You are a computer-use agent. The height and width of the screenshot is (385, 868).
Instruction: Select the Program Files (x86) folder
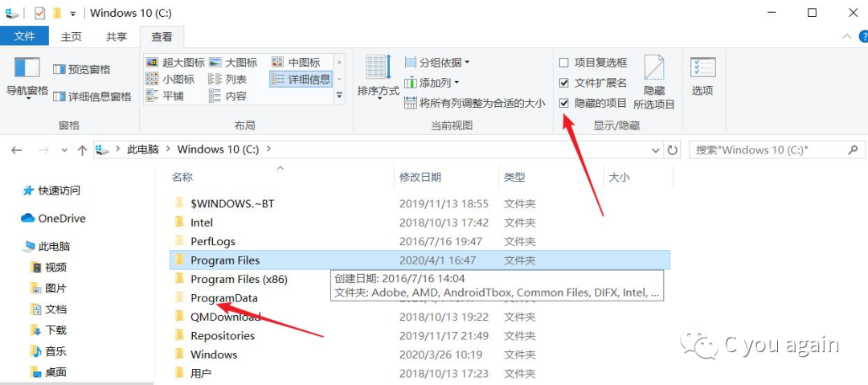[240, 279]
